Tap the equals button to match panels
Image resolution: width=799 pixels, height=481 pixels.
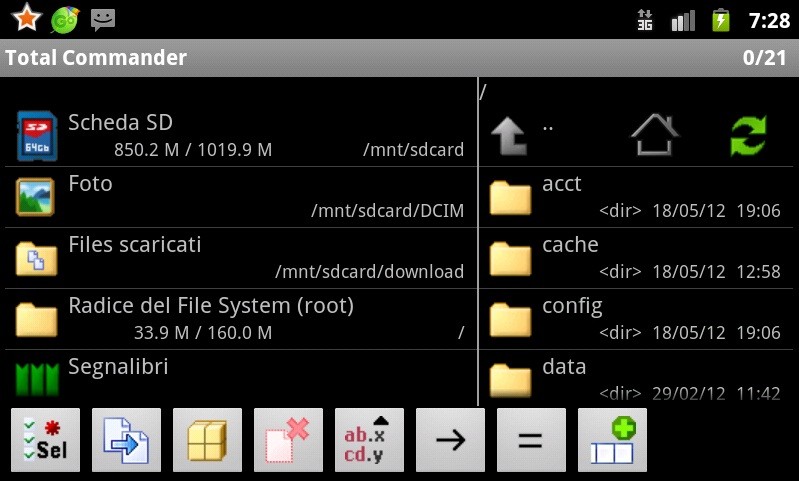tap(531, 440)
